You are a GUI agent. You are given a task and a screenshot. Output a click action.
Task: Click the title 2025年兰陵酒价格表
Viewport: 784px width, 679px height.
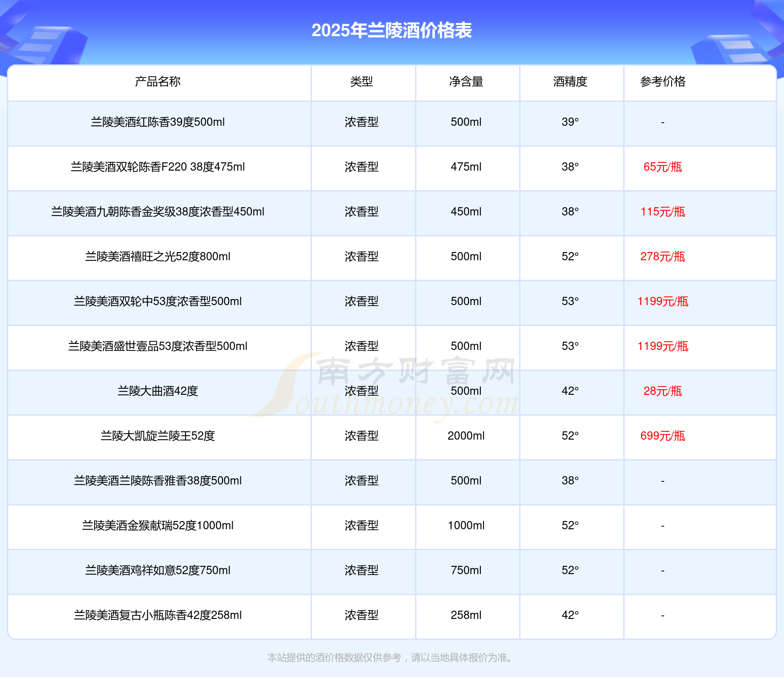click(392, 30)
